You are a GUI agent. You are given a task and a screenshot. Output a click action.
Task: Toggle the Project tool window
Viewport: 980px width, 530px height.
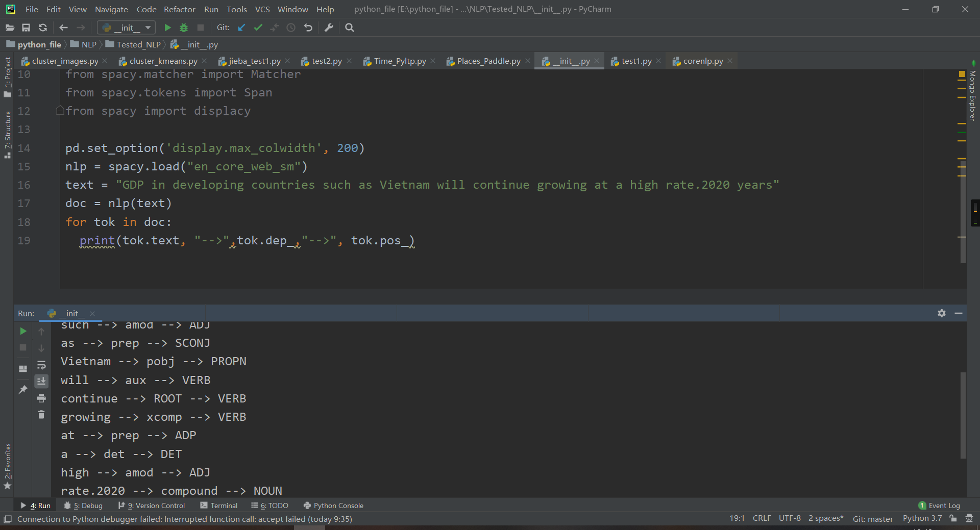pos(7,77)
